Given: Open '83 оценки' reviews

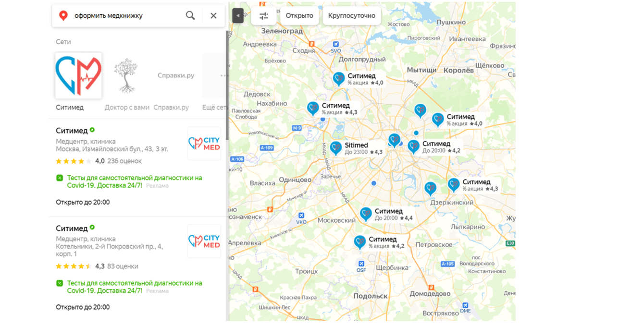Looking at the screenshot, I should [123, 266].
